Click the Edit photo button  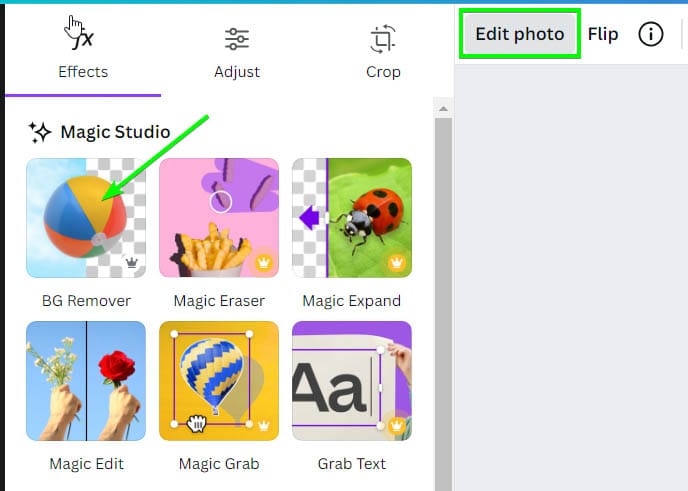pyautogui.click(x=519, y=34)
